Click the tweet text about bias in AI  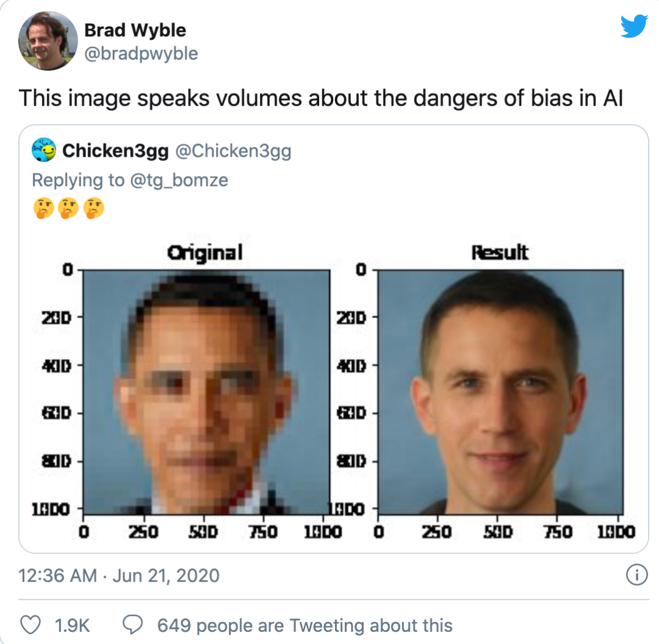[321, 98]
